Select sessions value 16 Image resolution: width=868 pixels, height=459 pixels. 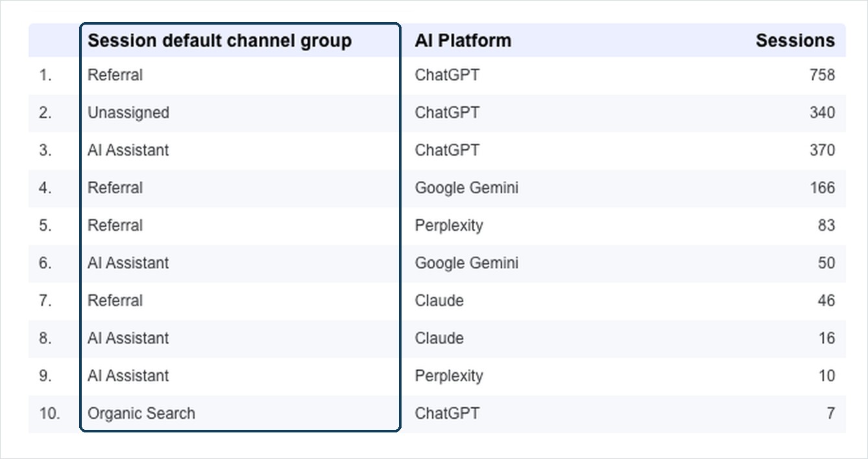(x=826, y=338)
